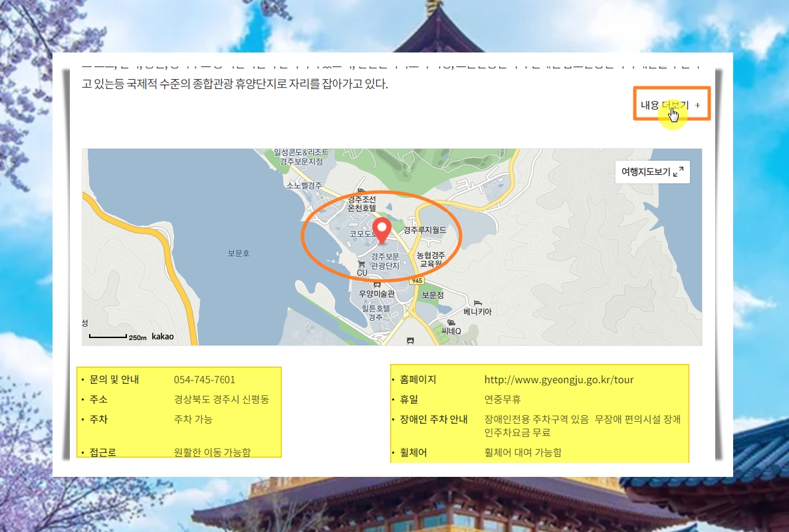
Task: Click the 장애인 주차 안내 label
Action: pyautogui.click(x=434, y=419)
